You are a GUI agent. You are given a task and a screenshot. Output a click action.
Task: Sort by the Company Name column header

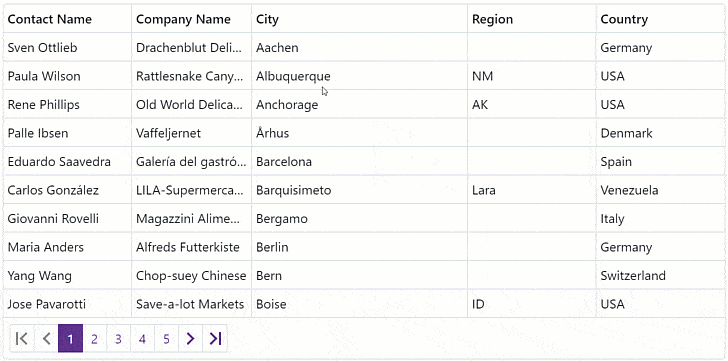(191, 19)
